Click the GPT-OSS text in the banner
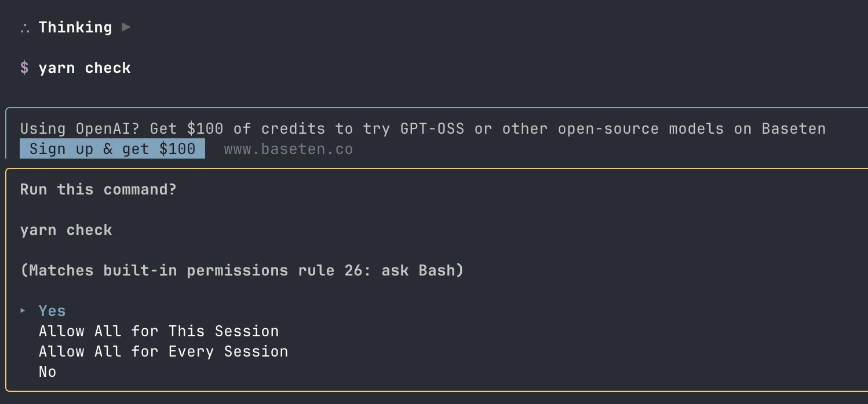 [x=432, y=128]
